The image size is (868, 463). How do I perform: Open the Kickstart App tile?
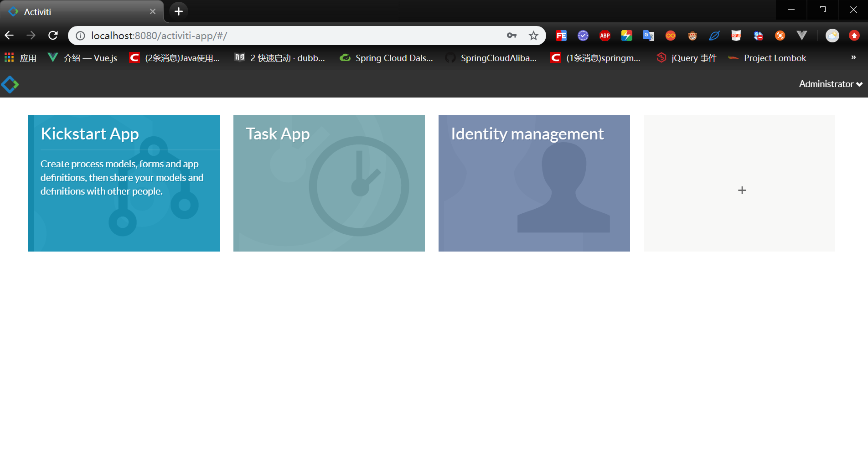[x=124, y=183]
